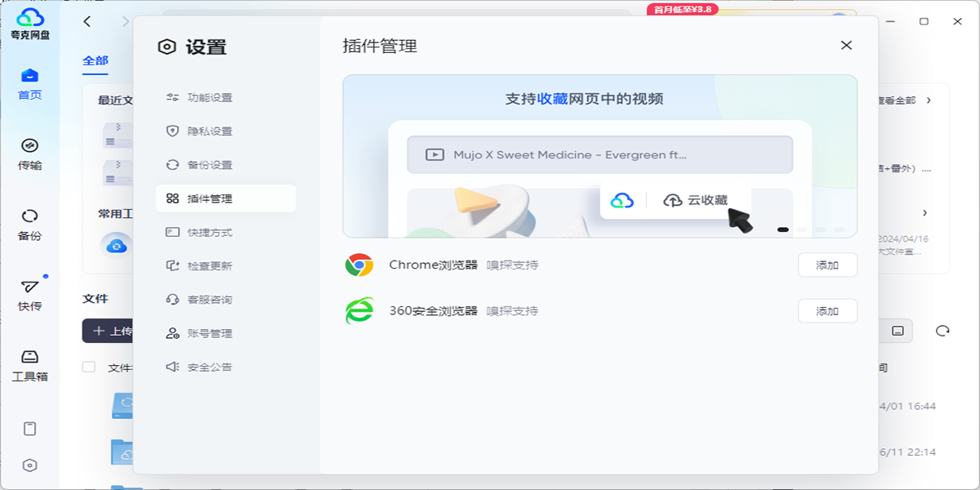Open the 安全公告 settings section
The height and width of the screenshot is (490, 980).
coord(209,366)
